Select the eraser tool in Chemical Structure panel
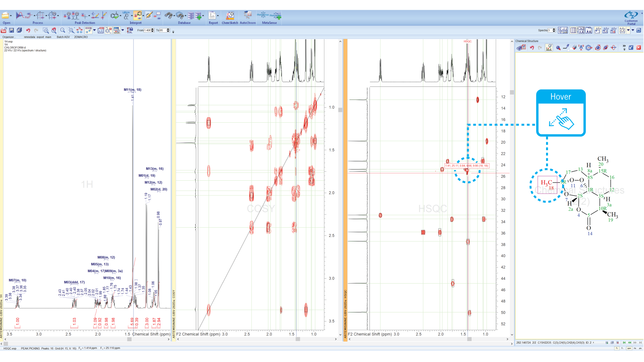Viewport: 644px width, 362px height. 574,48
